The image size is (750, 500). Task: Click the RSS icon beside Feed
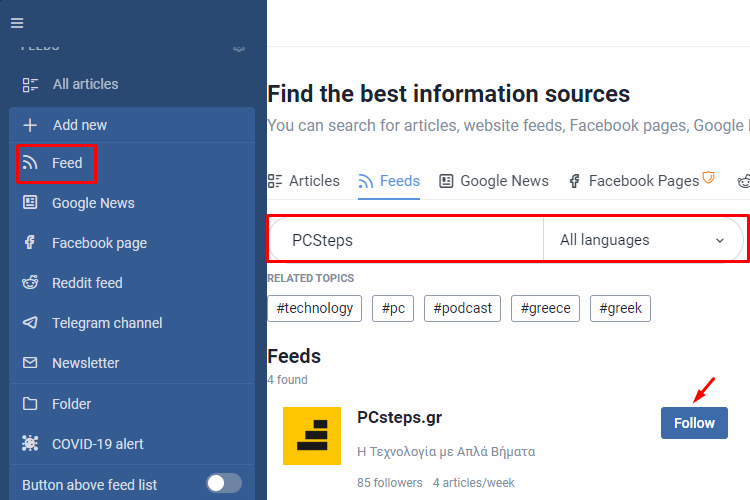click(x=30, y=163)
